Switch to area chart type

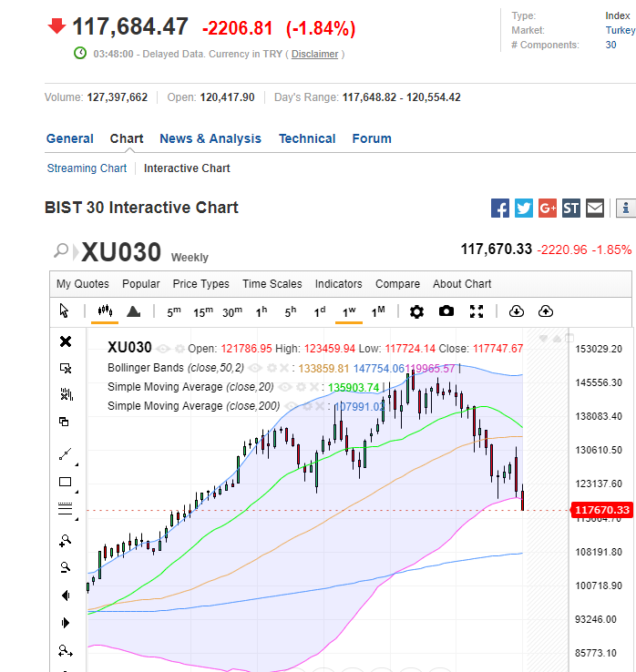click(x=133, y=311)
